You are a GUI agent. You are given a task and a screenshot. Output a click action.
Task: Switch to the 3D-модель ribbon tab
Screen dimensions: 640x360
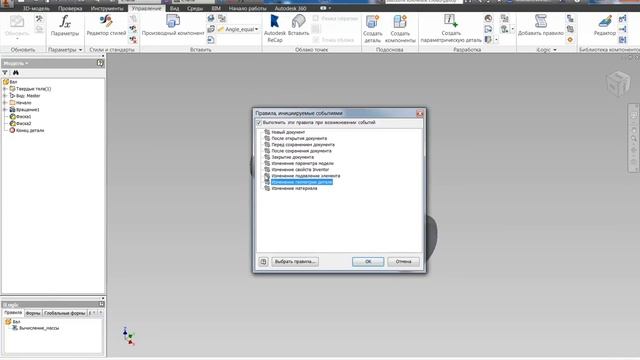click(36, 8)
